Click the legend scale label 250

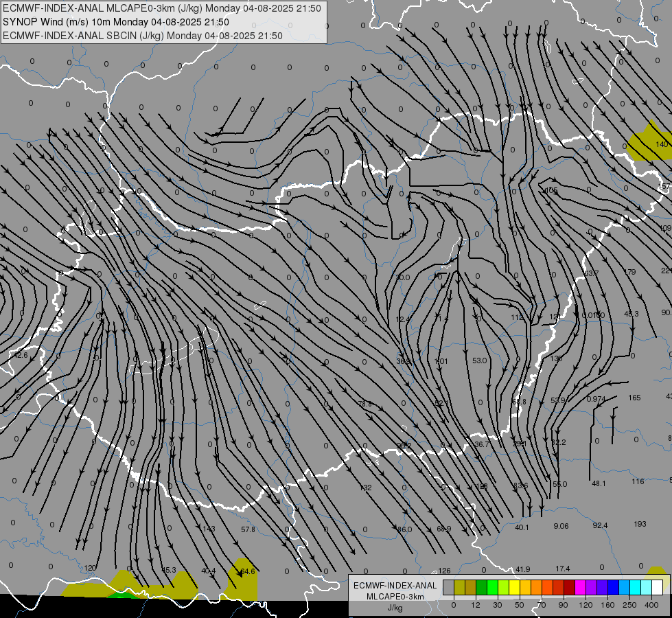[x=629, y=605]
